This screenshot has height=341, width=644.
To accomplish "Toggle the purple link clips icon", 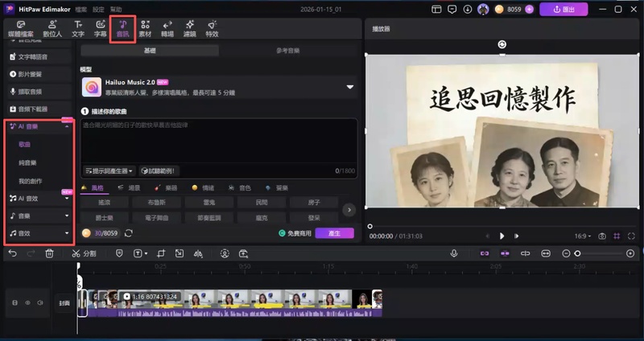I will coord(485,253).
